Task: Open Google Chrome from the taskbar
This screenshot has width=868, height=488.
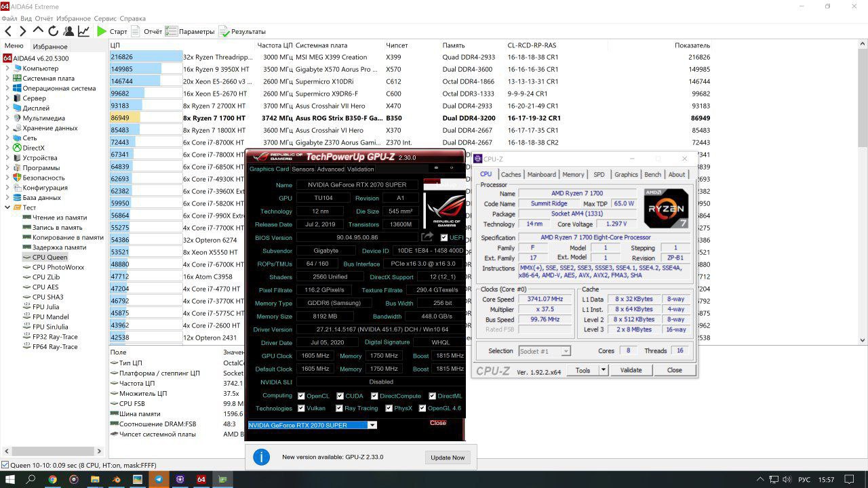Action: coord(53,479)
